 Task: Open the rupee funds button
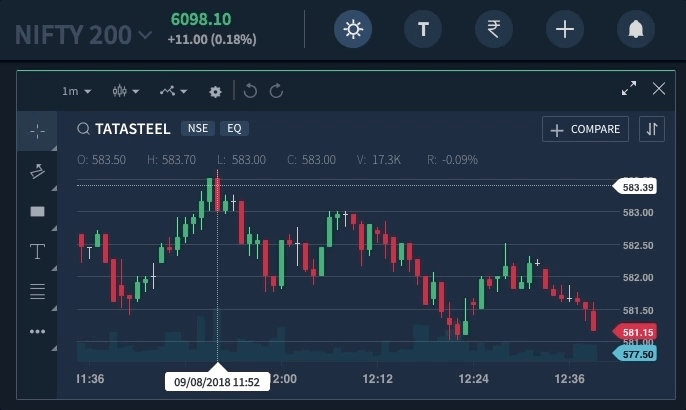click(x=494, y=29)
